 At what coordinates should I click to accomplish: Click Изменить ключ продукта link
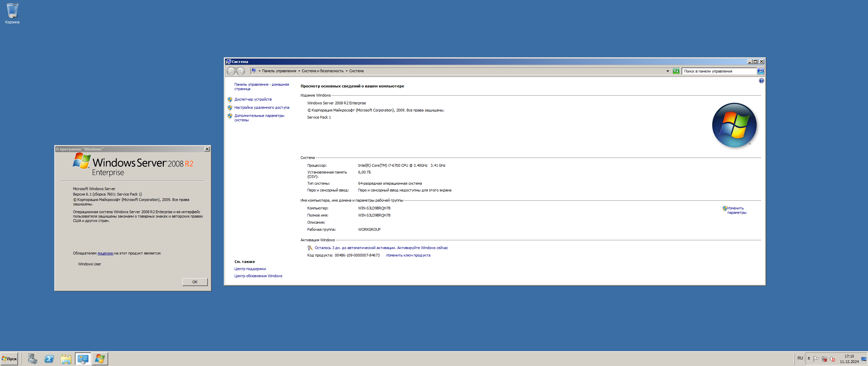pyautogui.click(x=408, y=256)
